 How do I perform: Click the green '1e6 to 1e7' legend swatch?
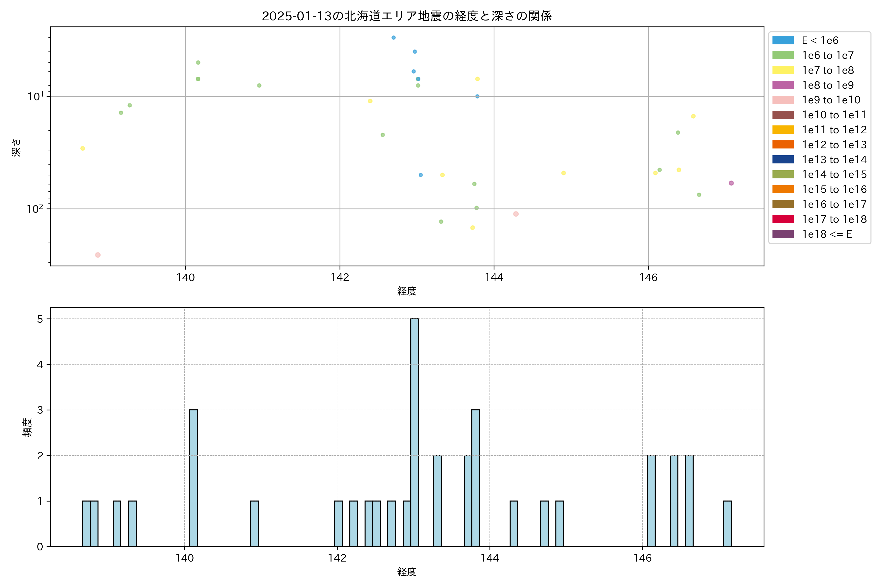783,56
